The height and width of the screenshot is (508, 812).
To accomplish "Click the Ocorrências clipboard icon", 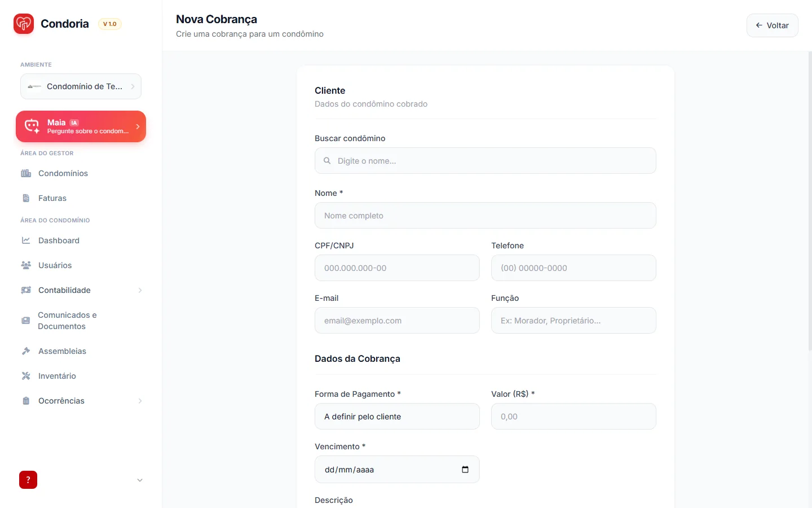I will pos(26,401).
